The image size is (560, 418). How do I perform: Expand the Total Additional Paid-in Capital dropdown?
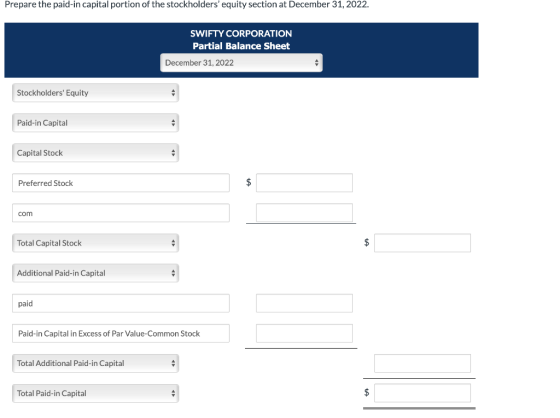(x=95, y=363)
